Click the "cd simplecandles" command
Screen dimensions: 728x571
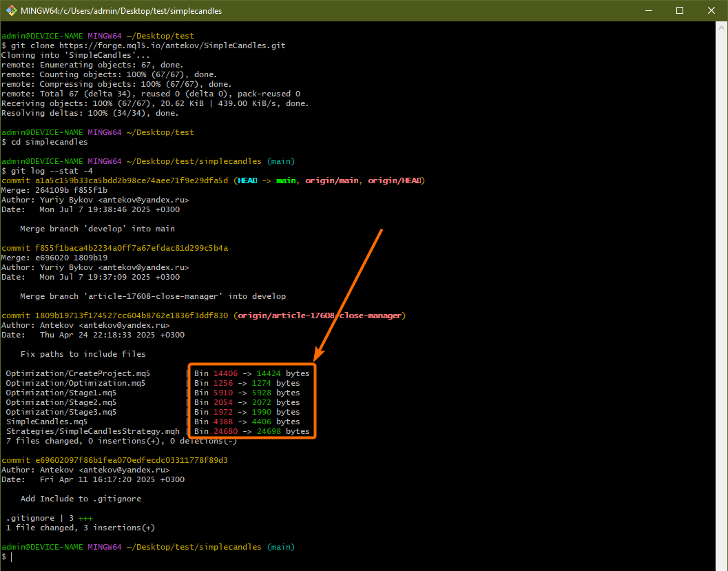[x=49, y=142]
